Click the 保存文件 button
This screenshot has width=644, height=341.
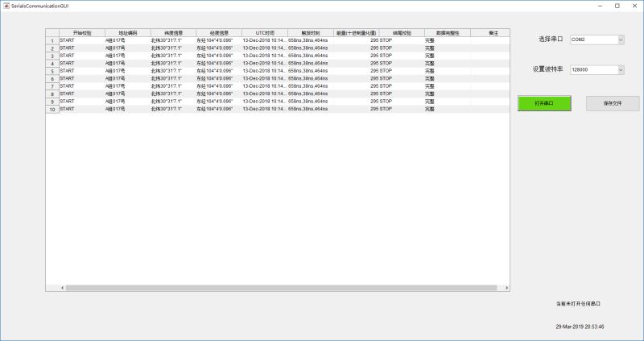coord(613,103)
